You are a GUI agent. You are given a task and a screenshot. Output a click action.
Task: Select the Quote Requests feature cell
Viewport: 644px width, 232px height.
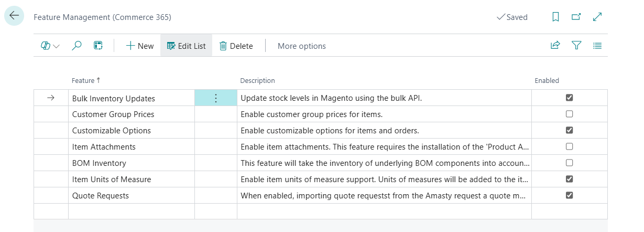point(101,195)
